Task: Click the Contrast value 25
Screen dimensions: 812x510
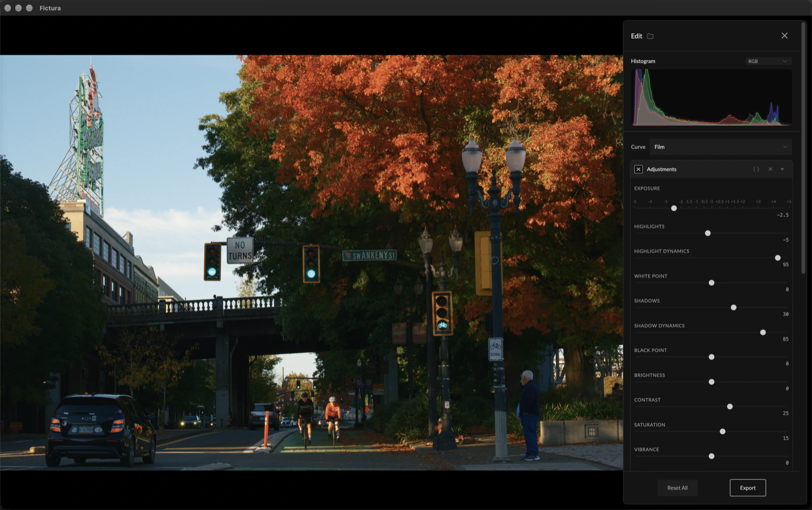Action: (786, 413)
